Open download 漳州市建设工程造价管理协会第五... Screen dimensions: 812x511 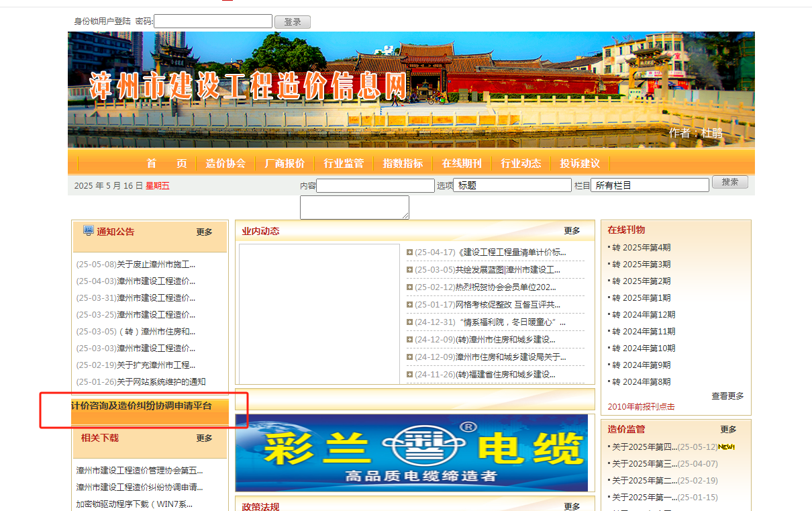[140, 471]
